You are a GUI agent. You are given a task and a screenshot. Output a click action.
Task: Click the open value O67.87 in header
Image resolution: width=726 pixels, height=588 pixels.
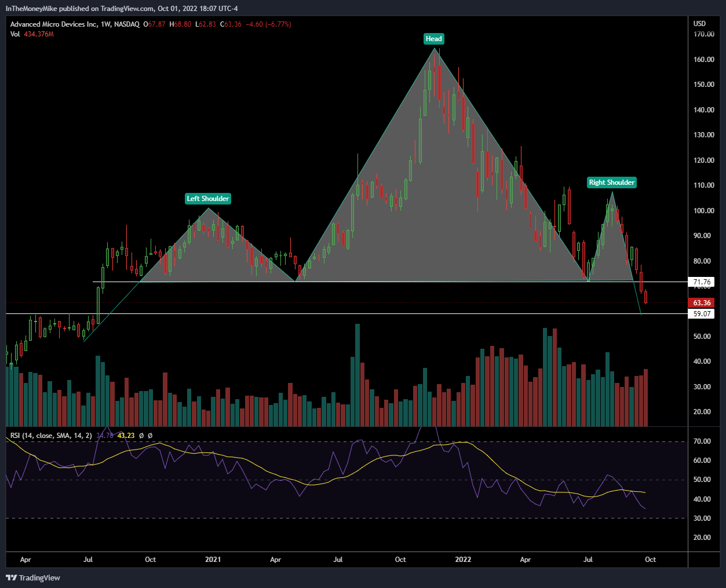click(x=155, y=24)
